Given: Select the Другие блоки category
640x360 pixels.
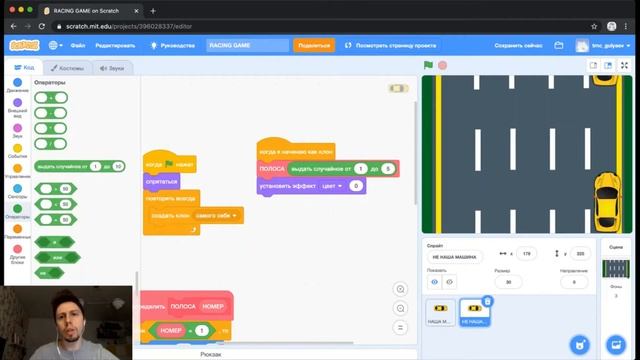Looking at the screenshot, I should click(18, 254).
